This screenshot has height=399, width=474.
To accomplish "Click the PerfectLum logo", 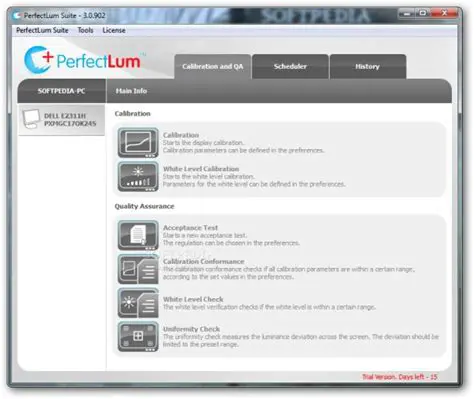I will coord(85,60).
